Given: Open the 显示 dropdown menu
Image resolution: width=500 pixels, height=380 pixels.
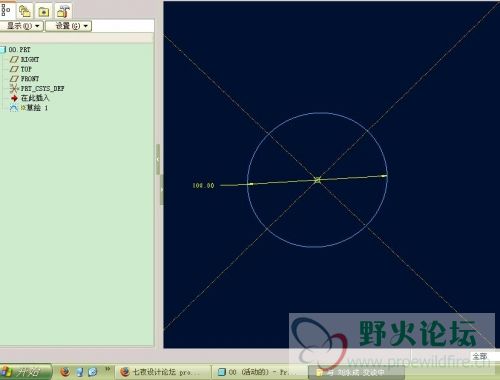Looking at the screenshot, I should point(21,26).
